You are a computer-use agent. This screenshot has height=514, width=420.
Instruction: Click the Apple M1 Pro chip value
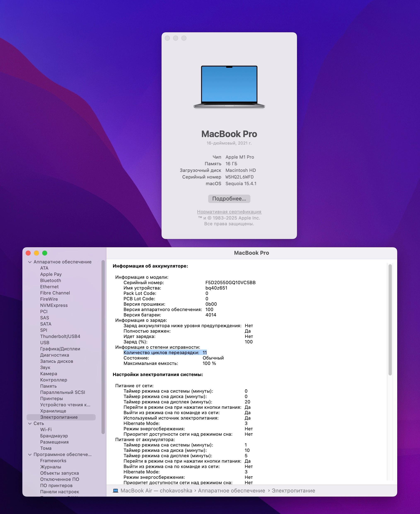240,157
